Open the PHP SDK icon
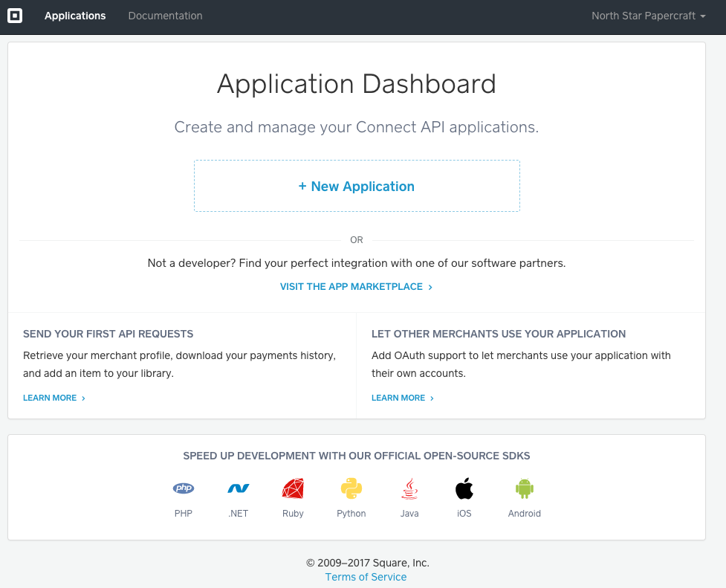This screenshot has width=726, height=588. [x=184, y=488]
